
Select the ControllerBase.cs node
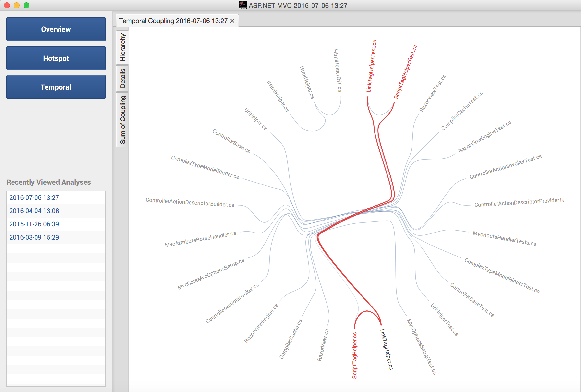[x=231, y=141]
